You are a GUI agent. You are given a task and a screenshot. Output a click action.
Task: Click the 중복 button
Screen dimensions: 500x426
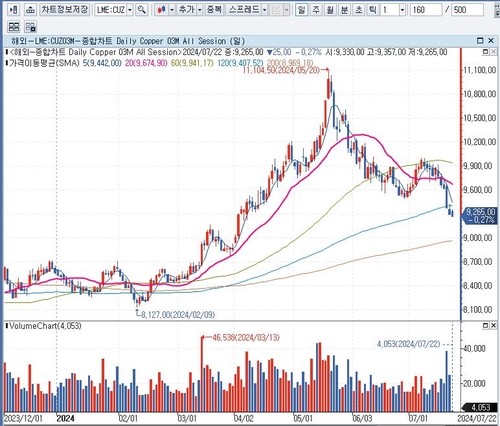pos(214,10)
